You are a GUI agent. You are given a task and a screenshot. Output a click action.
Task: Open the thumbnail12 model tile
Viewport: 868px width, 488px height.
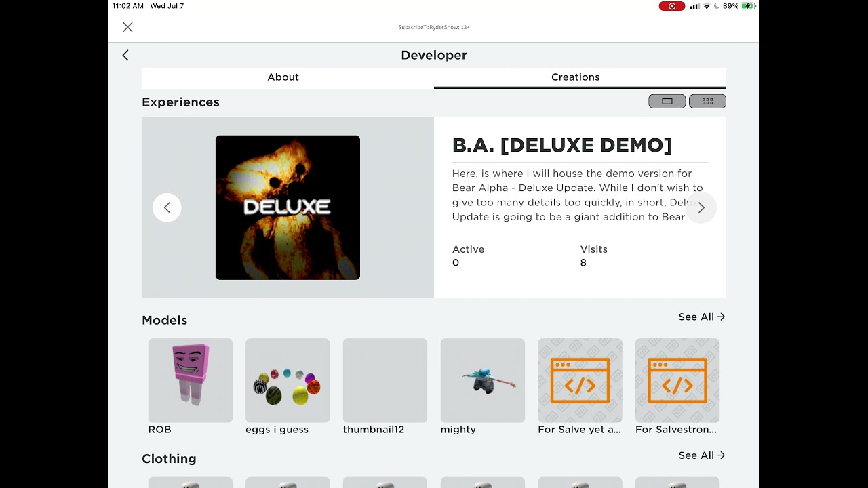pyautogui.click(x=385, y=380)
